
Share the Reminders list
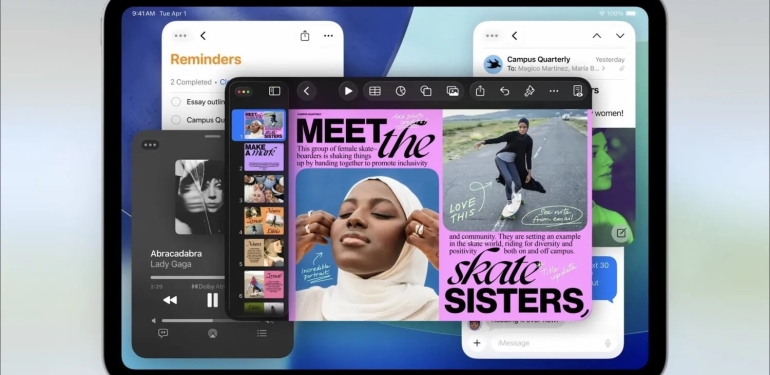305,36
